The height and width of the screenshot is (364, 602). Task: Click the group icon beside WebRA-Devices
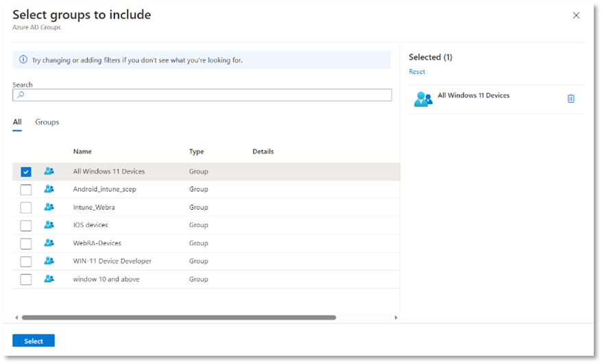49,243
